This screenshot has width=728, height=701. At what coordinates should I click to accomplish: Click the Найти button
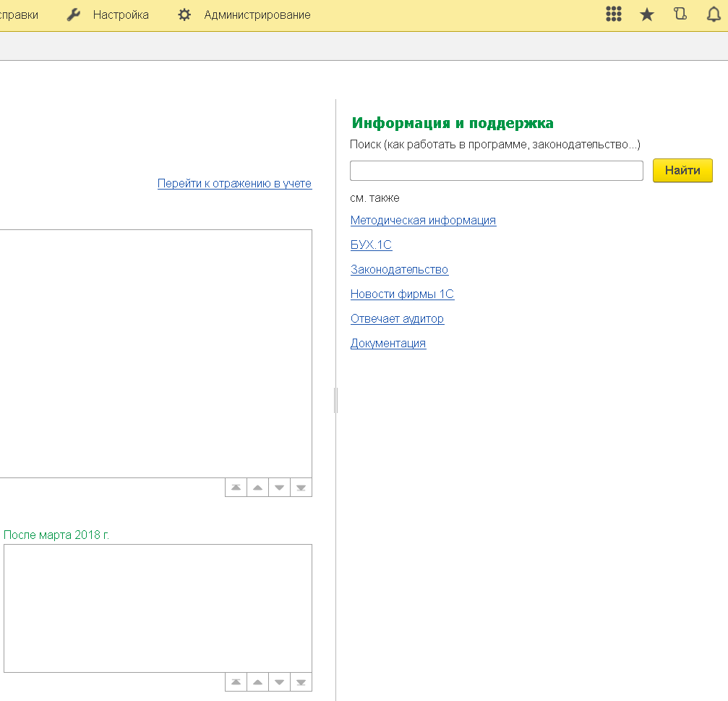(682, 171)
